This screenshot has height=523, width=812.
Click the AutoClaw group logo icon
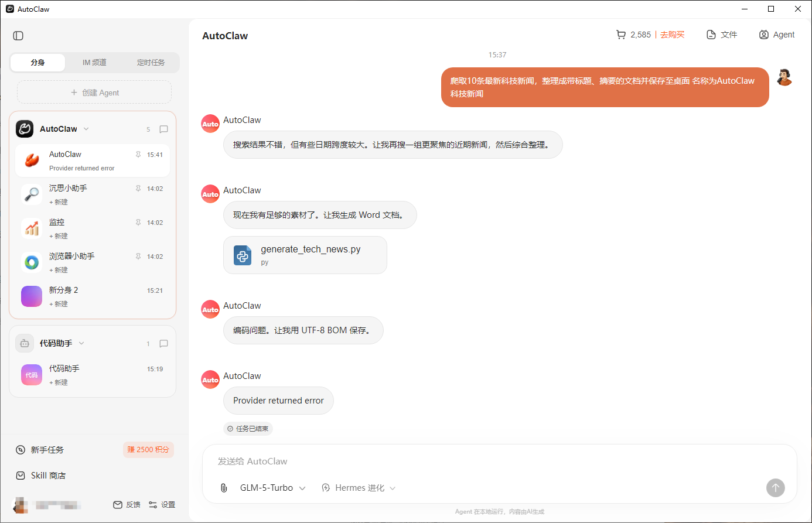(25, 129)
